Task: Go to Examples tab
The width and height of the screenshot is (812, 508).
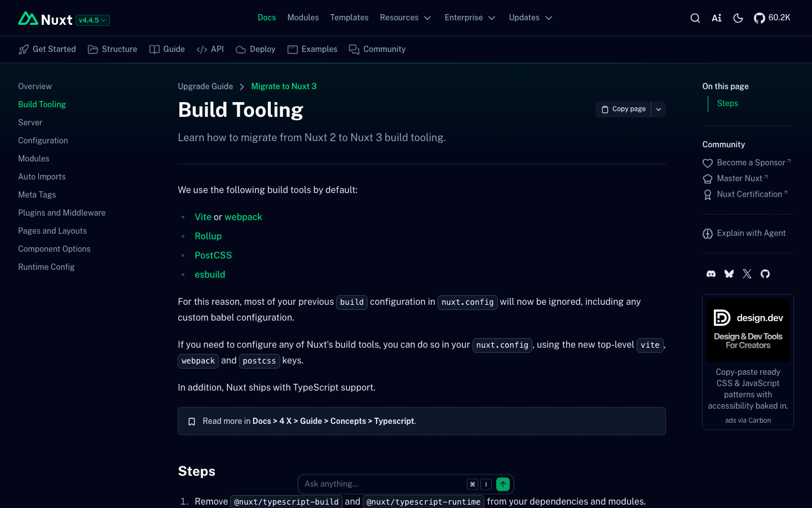Action: click(x=312, y=49)
